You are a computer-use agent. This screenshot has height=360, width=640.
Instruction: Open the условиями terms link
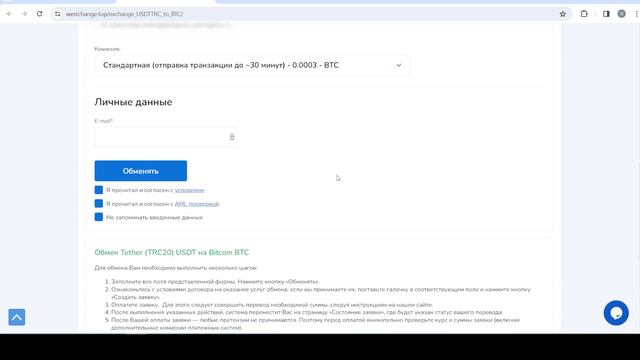(x=189, y=190)
